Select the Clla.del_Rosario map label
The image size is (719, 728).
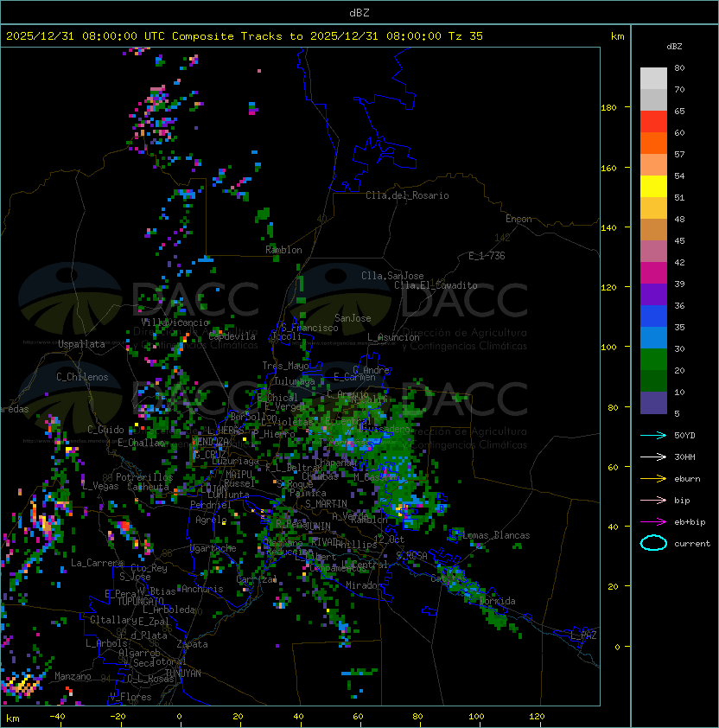coord(407,195)
